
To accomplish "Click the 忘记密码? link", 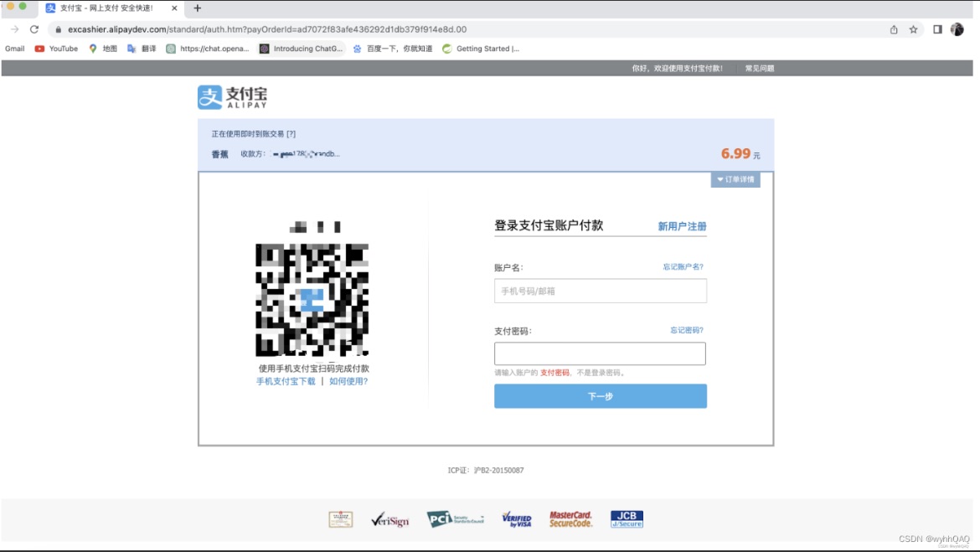I will (x=687, y=331).
